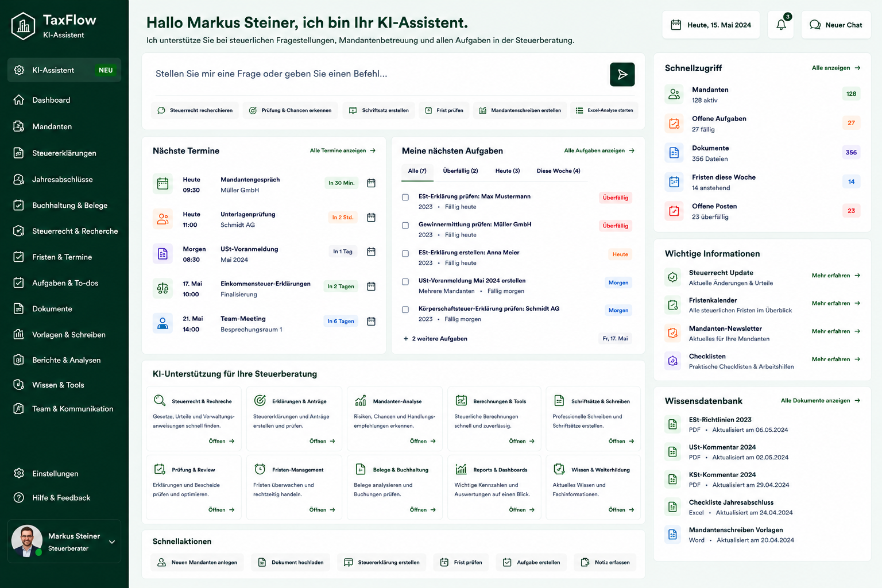882x588 pixels.
Task: Click the Offene Aufgaben icon in Schnellzugriff
Action: point(674,123)
